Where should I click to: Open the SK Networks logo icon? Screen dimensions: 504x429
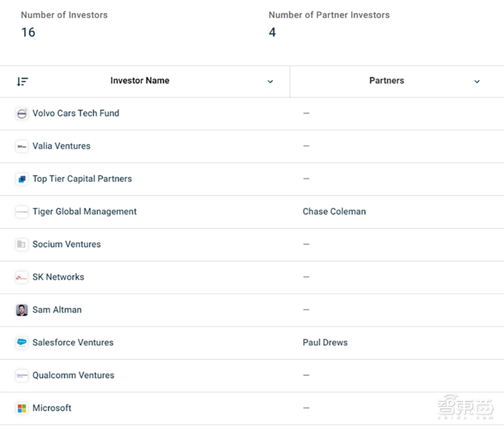click(22, 277)
